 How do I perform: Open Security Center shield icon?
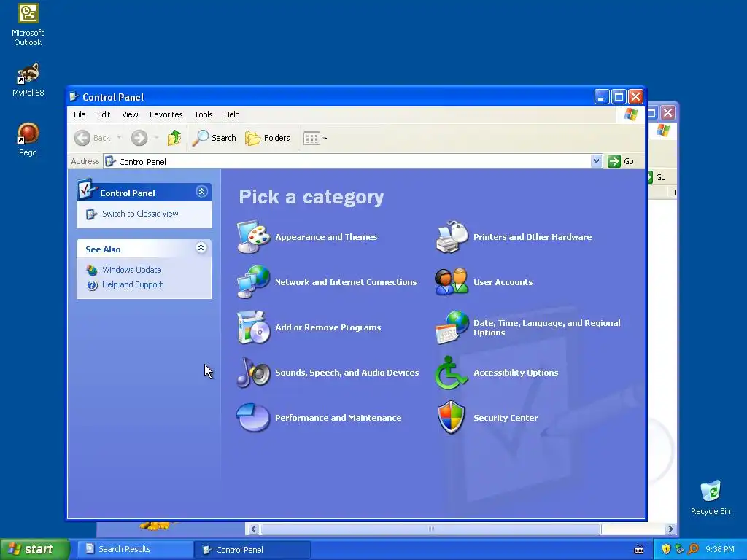tap(452, 418)
